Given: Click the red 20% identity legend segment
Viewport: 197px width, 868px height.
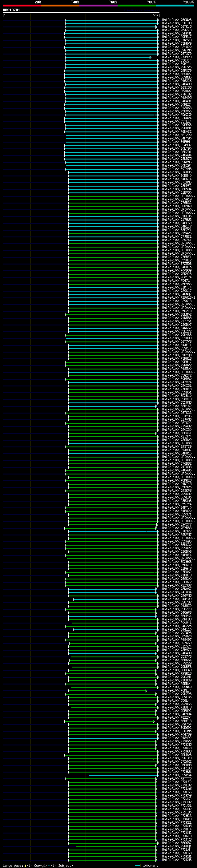Looking at the screenshot, I should click(22, 6).
